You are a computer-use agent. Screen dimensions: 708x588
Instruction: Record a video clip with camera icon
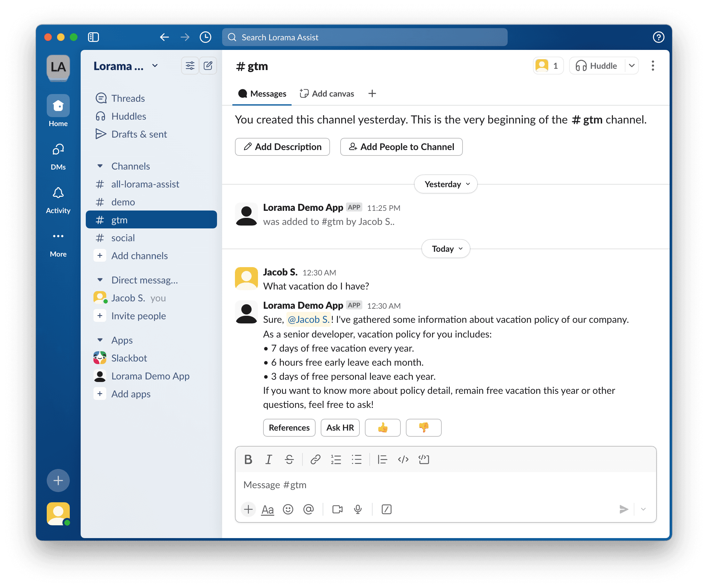[x=337, y=509]
